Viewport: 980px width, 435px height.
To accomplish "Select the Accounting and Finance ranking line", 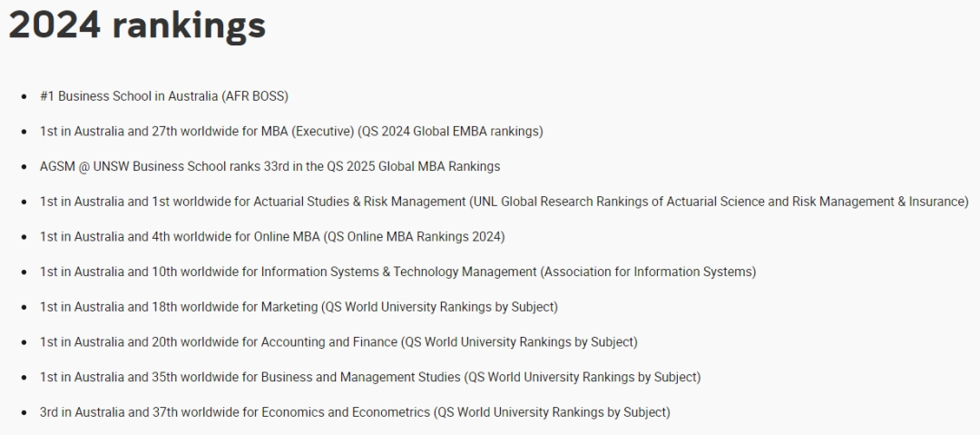I will 338,341.
